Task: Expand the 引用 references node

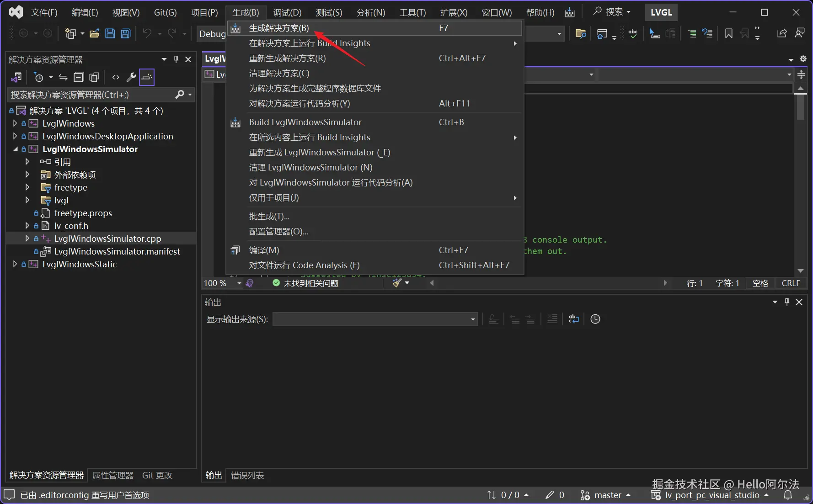Action: click(27, 162)
